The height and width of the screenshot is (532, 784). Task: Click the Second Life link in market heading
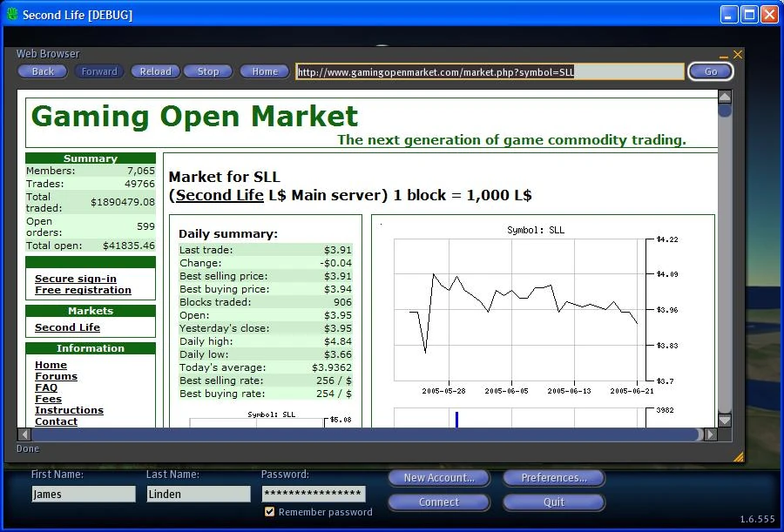(x=220, y=195)
